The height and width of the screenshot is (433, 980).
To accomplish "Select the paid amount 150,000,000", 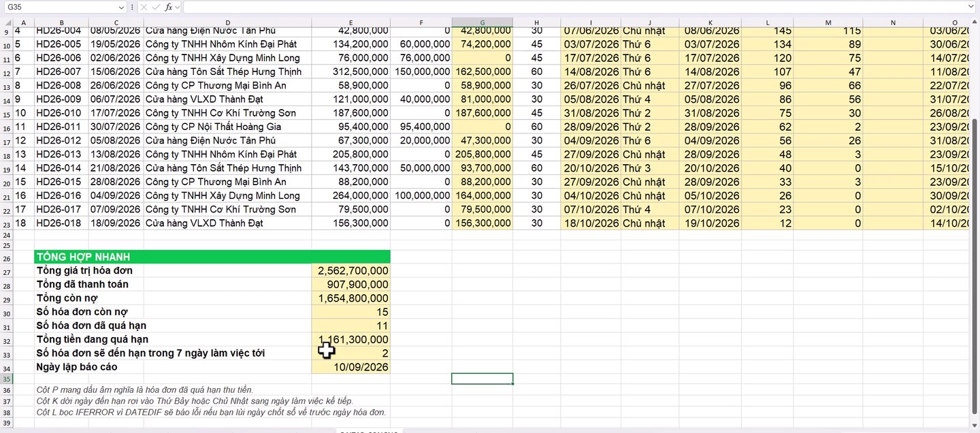I will coord(421,71).
